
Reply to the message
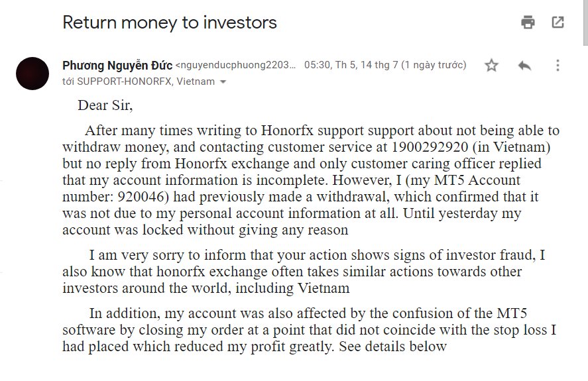tap(524, 65)
